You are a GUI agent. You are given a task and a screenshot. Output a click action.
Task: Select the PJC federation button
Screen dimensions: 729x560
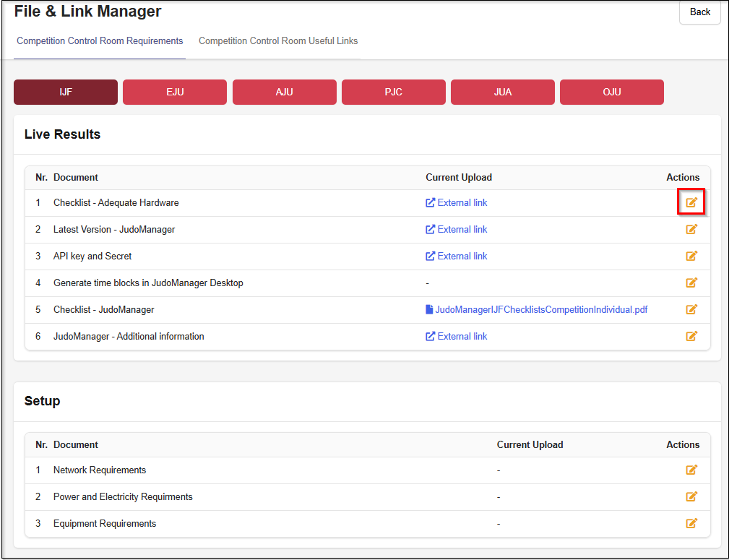pos(393,92)
